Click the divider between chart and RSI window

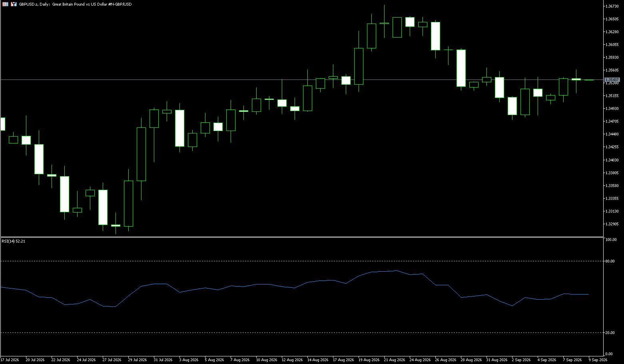301,237
